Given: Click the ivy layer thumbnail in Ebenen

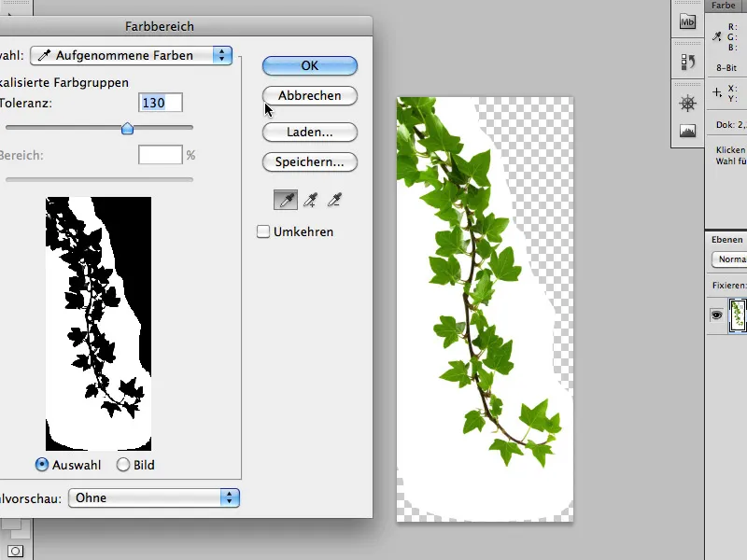Looking at the screenshot, I should [738, 315].
